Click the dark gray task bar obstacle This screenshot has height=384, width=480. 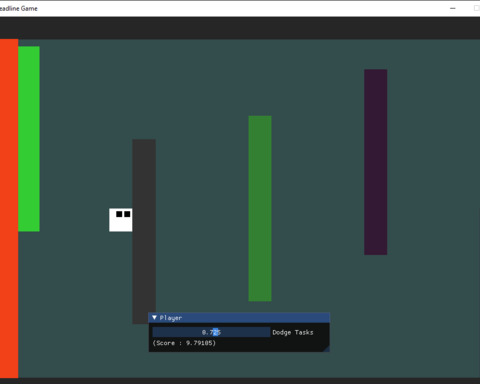pos(144,231)
